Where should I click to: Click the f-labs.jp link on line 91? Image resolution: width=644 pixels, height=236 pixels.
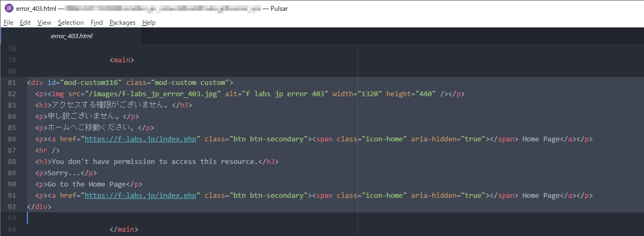point(140,196)
